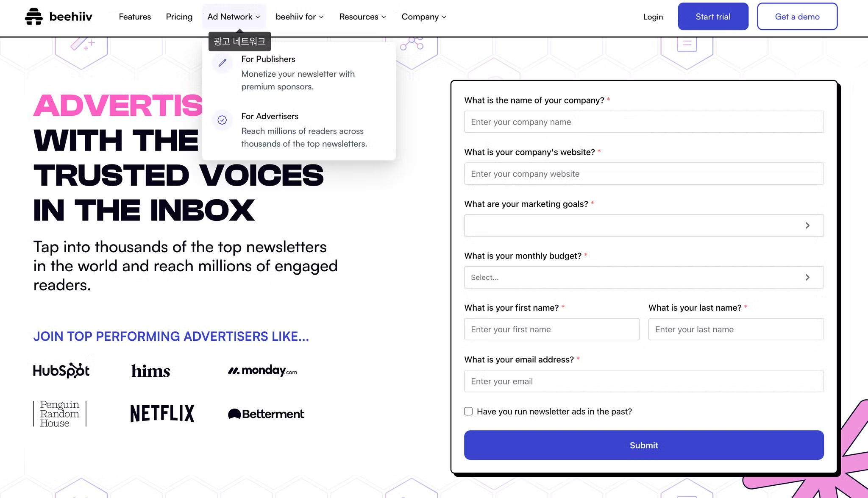Click the HubSpot advertiser logo
The image size is (868, 498).
click(61, 370)
